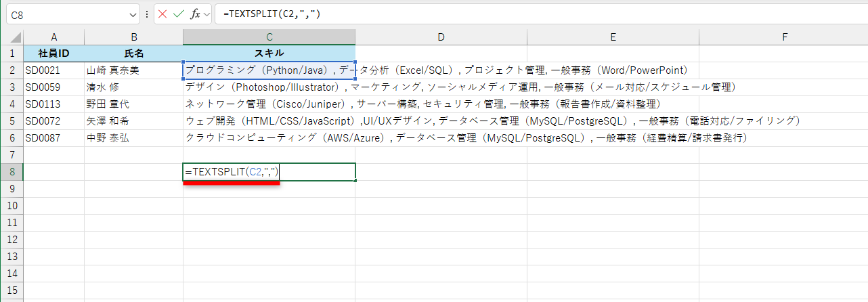Select cell containing SD0087
Image resolution: width=868 pixels, height=302 pixels.
53,138
